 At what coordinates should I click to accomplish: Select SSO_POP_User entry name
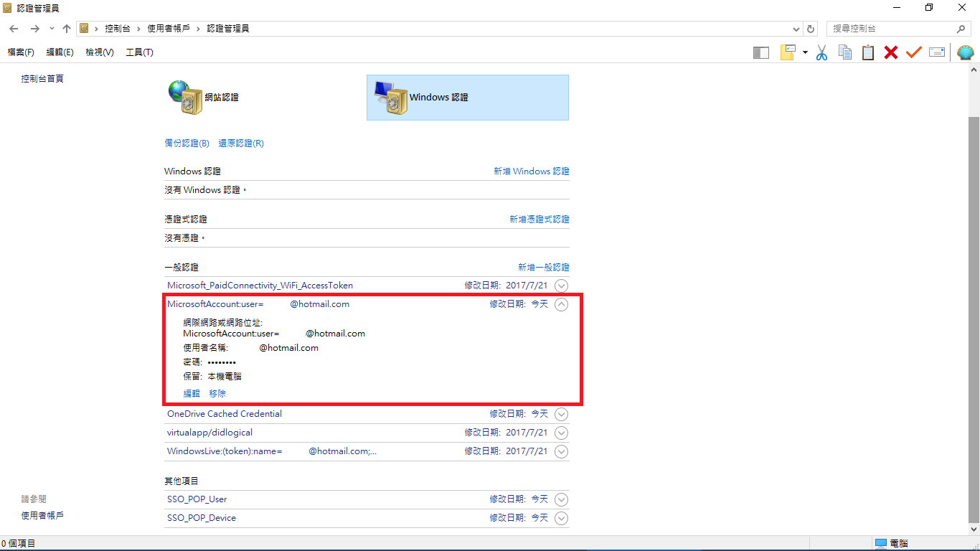(197, 499)
